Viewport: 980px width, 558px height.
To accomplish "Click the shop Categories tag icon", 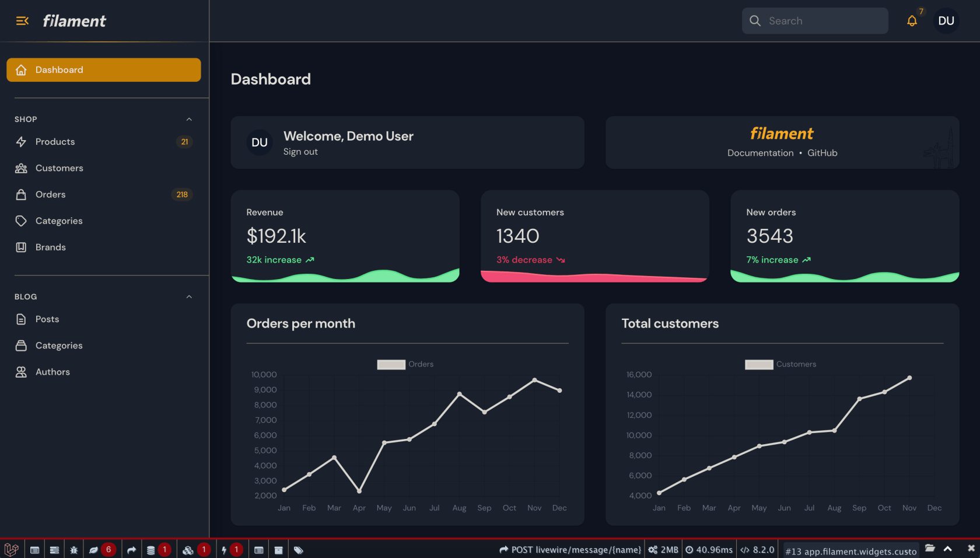I will (x=21, y=221).
